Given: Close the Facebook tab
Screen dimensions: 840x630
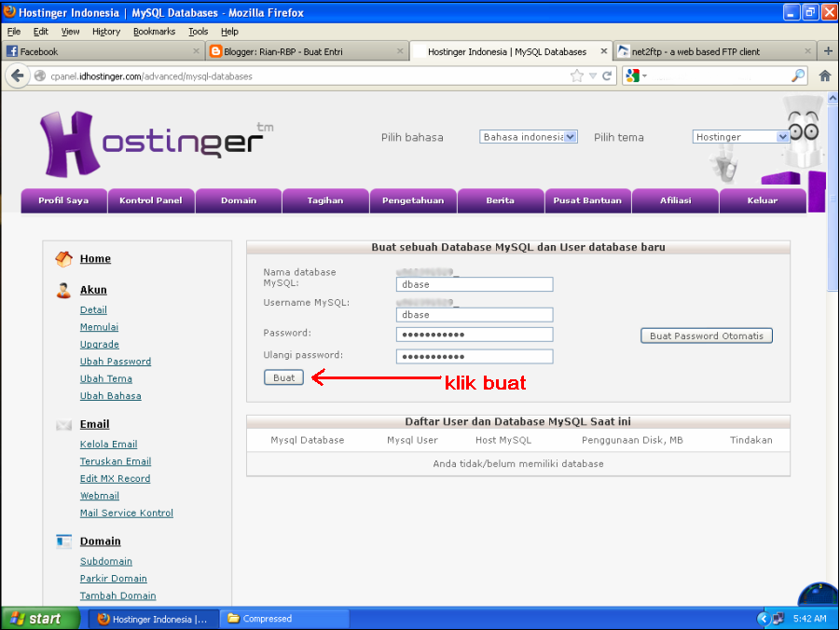Looking at the screenshot, I should (x=196, y=51).
